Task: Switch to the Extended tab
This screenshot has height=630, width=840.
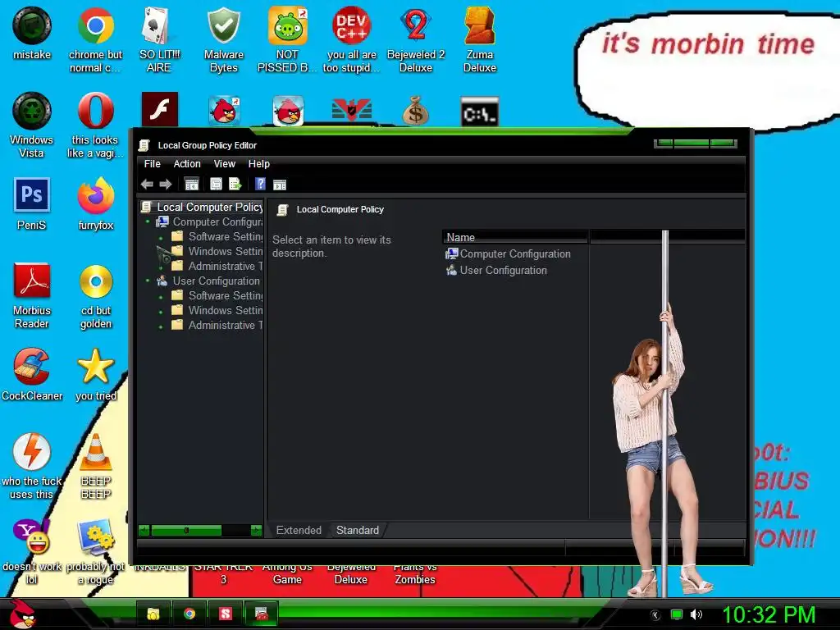Action: pos(299,531)
